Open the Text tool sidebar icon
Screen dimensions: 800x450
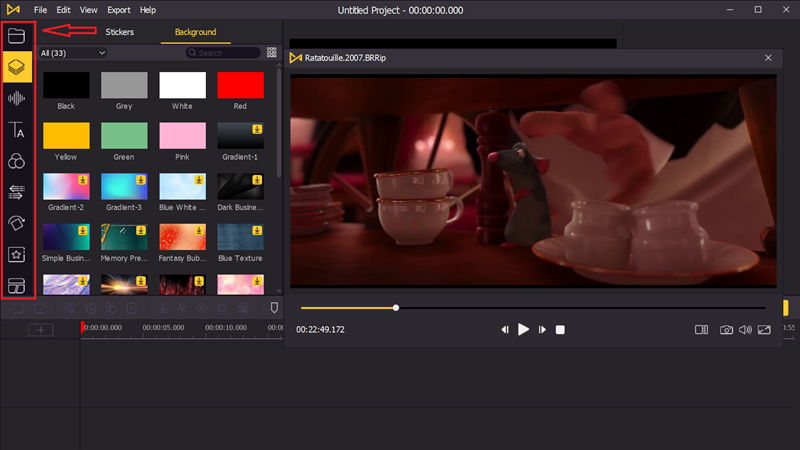16,130
